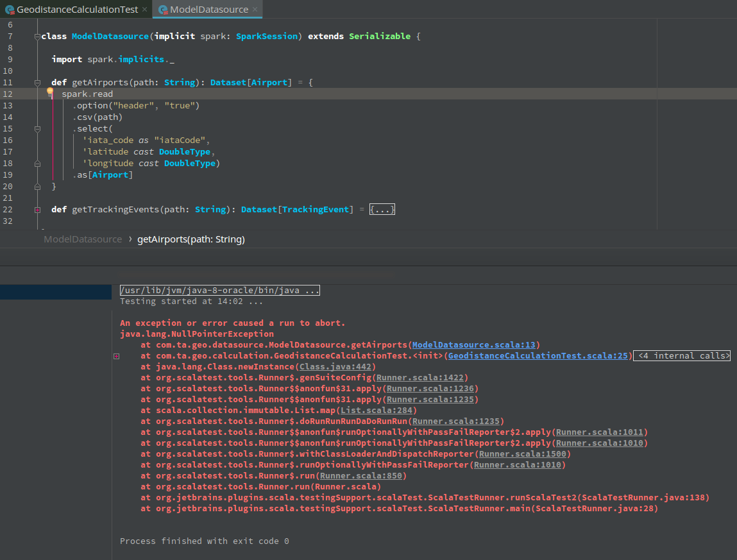Open the GeodistanceCalculationTest.scala:25 link
The width and height of the screenshot is (737, 560).
click(538, 355)
